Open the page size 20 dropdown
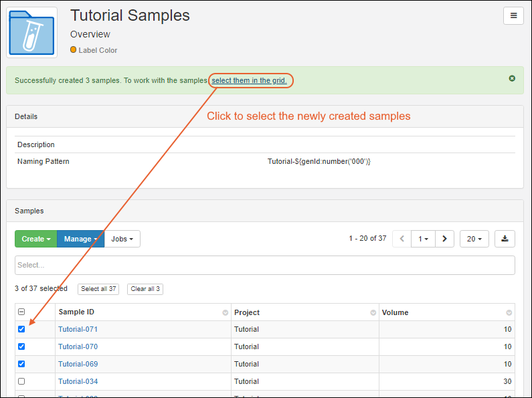Viewport: 532px width, 398px height. (x=474, y=239)
